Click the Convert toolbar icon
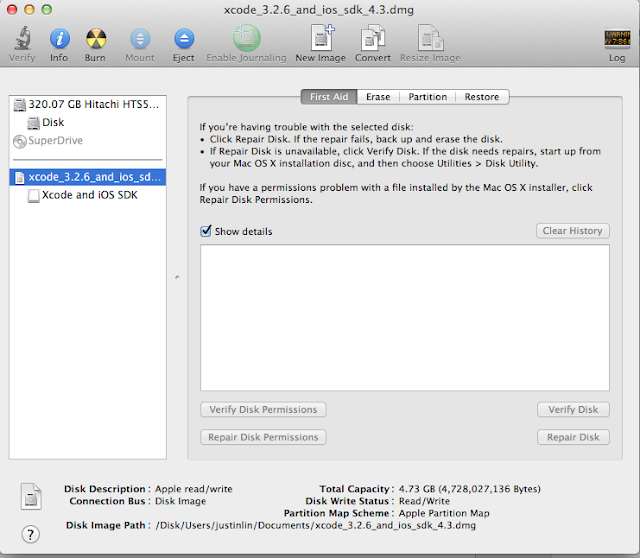Screen dimensions: 640x558 (x=373, y=38)
